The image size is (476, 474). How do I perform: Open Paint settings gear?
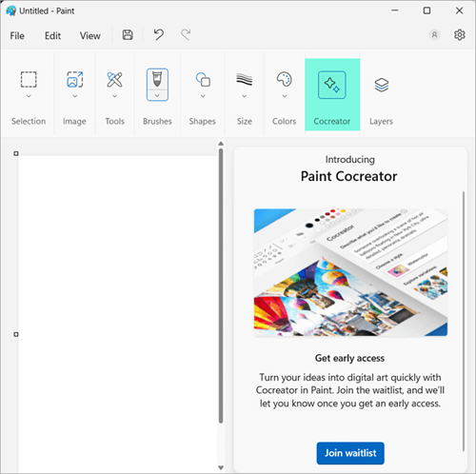point(460,35)
